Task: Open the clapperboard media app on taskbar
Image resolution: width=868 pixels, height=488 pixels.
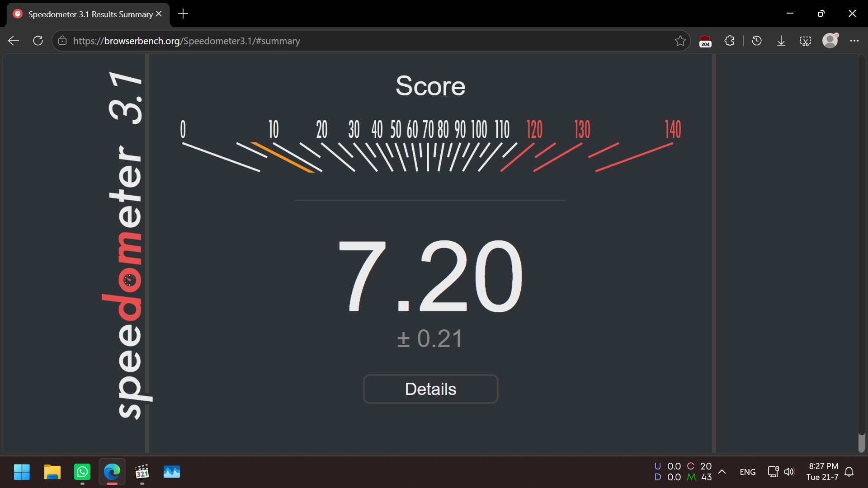Action: 142,472
